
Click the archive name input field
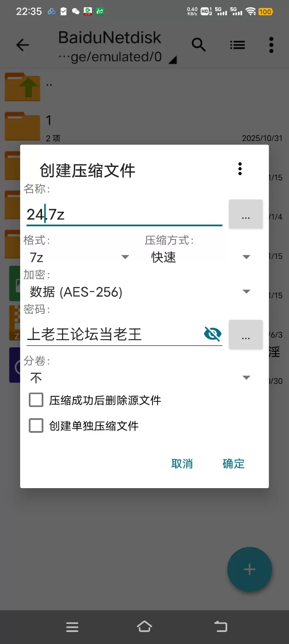click(x=124, y=214)
